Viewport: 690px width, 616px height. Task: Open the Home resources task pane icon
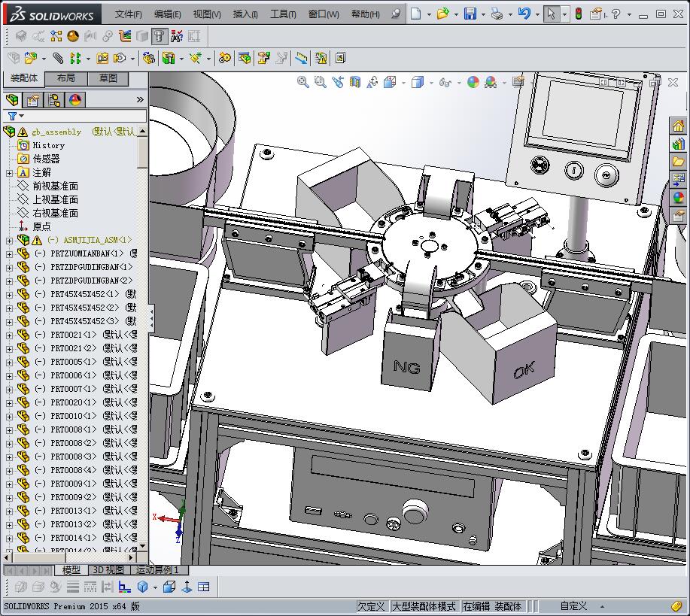coord(679,126)
